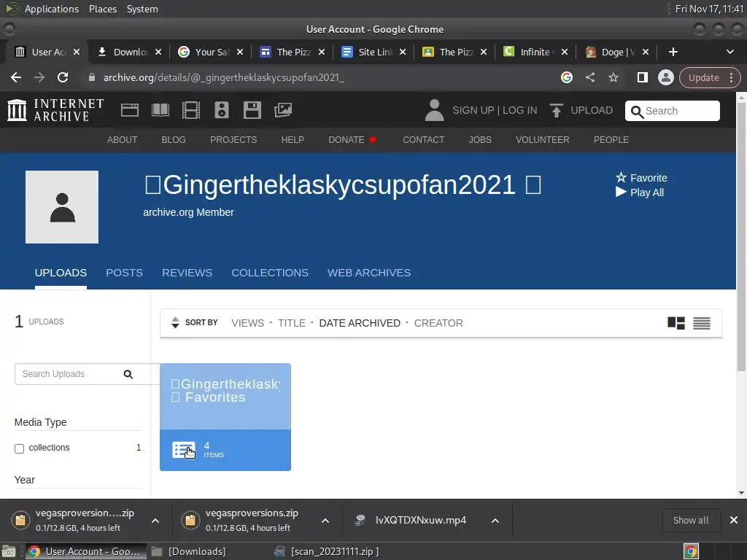The width and height of the screenshot is (747, 560).
Task: Open the Places menu
Action: coord(103,9)
